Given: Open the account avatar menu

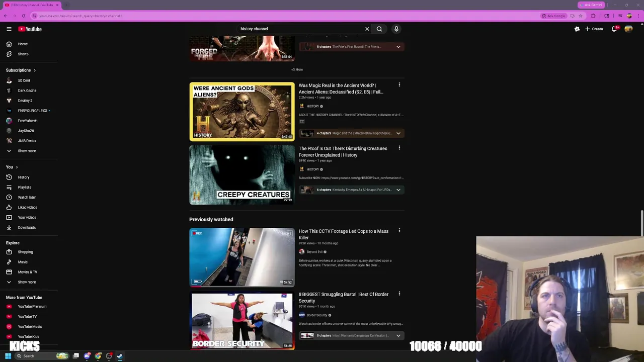Looking at the screenshot, I should point(628,29).
